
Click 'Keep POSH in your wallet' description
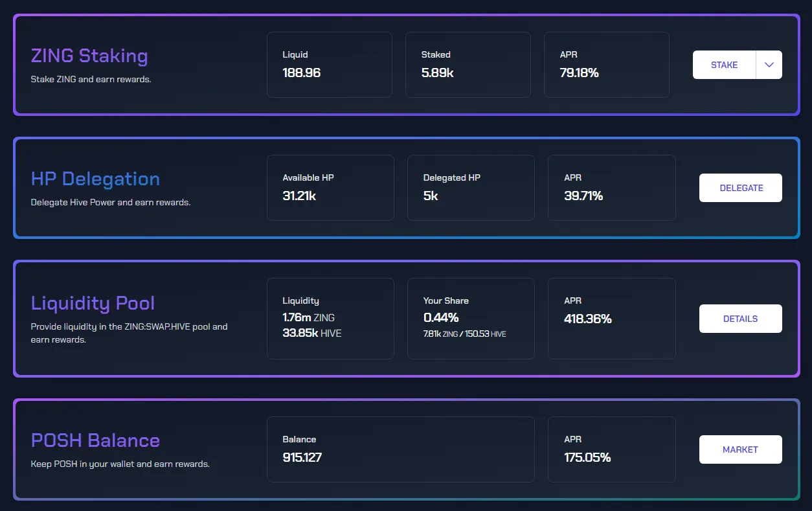[120, 464]
